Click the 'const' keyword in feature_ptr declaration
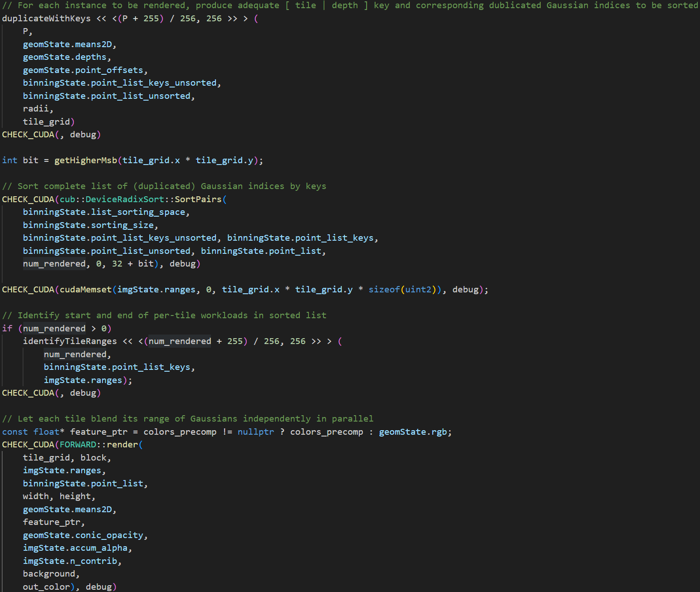Image resolution: width=700 pixels, height=592 pixels. (x=15, y=432)
